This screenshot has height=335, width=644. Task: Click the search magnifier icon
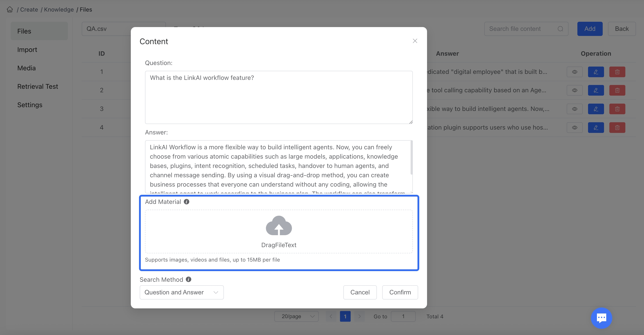(561, 29)
